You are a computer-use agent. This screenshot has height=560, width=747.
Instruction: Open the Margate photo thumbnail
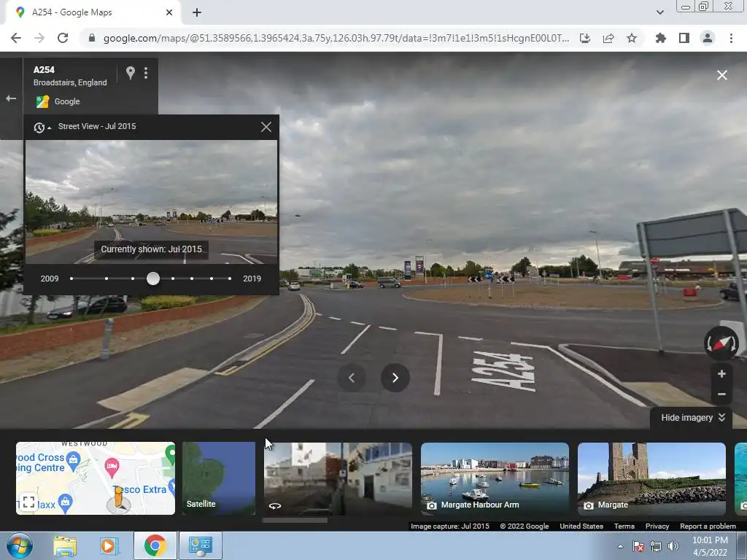651,478
